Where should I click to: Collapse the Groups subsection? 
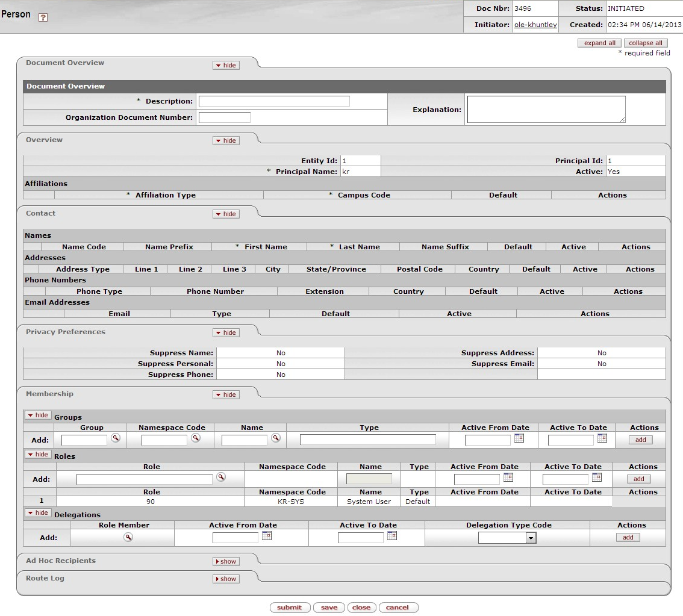pos(38,415)
